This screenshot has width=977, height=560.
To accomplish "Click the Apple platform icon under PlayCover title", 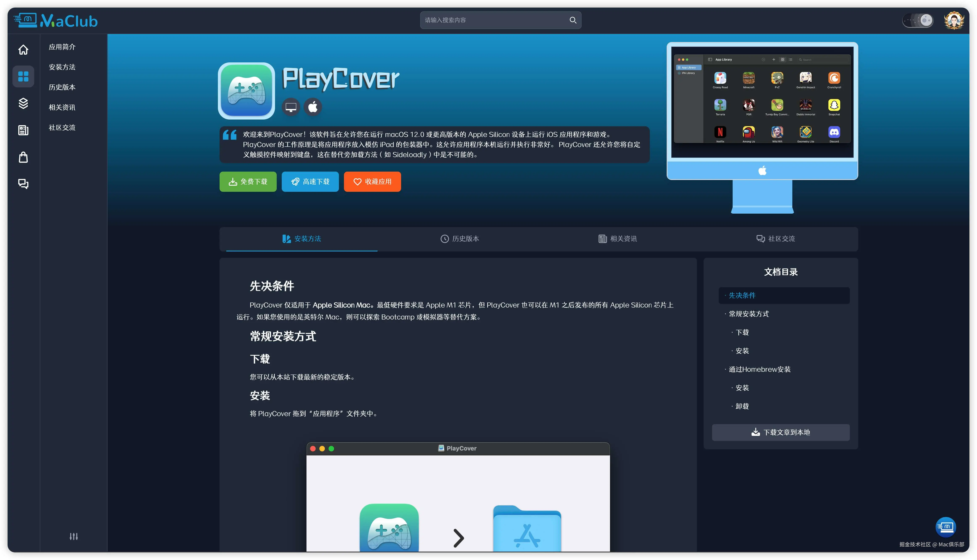I will tap(313, 106).
